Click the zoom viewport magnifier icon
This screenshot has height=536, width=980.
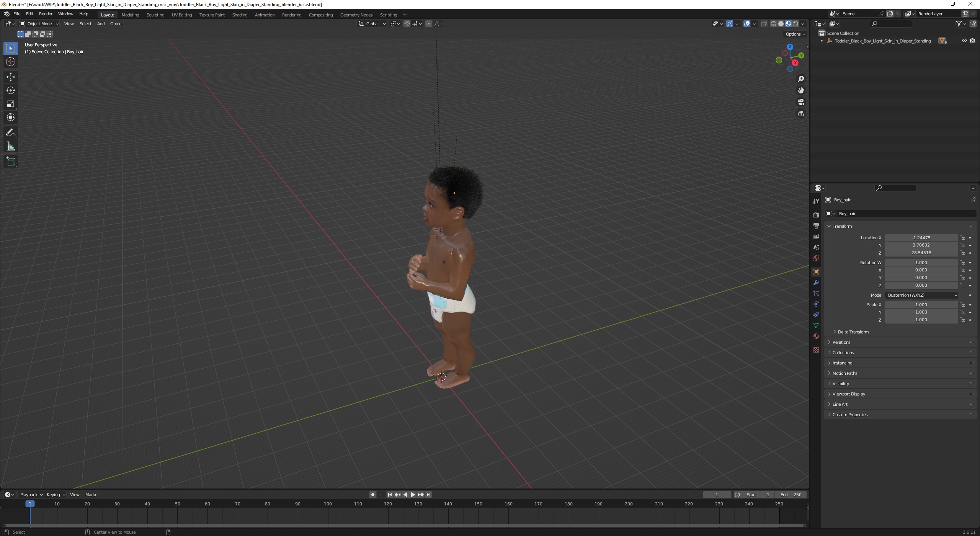(800, 79)
